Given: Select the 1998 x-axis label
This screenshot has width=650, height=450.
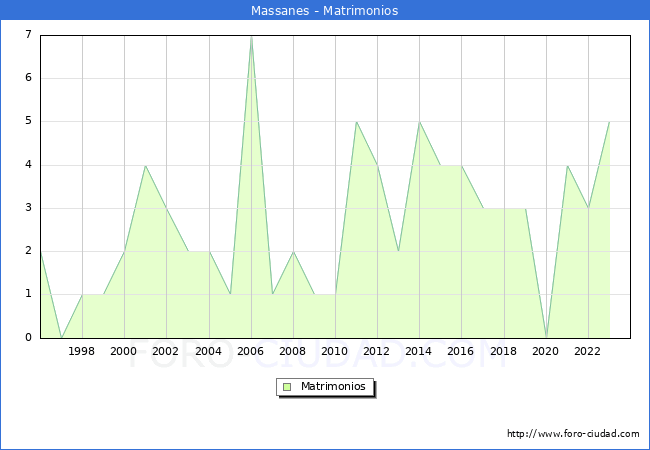Looking at the screenshot, I should click(82, 351).
